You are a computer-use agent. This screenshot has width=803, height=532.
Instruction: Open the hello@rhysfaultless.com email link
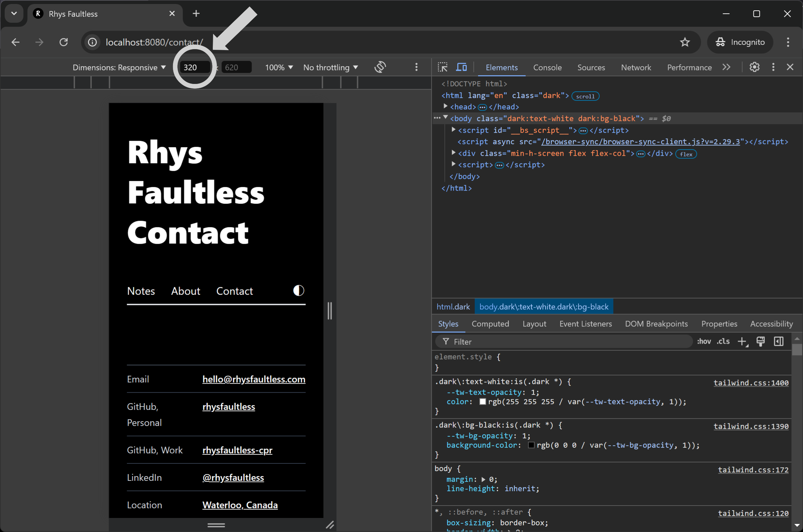pyautogui.click(x=254, y=379)
